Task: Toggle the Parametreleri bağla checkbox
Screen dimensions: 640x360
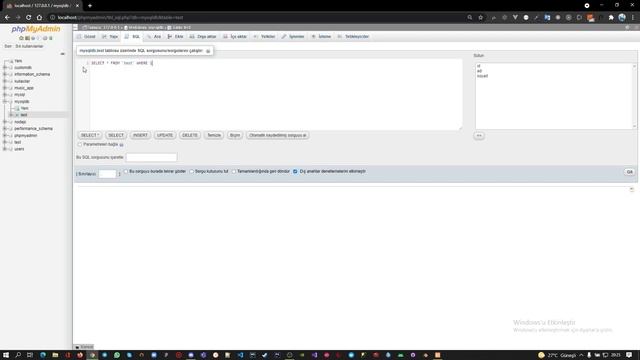Action: click(80, 144)
